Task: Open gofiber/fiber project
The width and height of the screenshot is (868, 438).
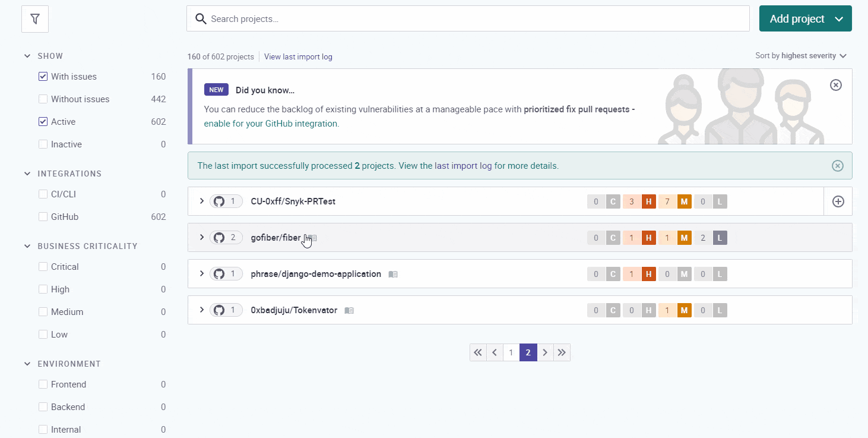Action: click(275, 238)
